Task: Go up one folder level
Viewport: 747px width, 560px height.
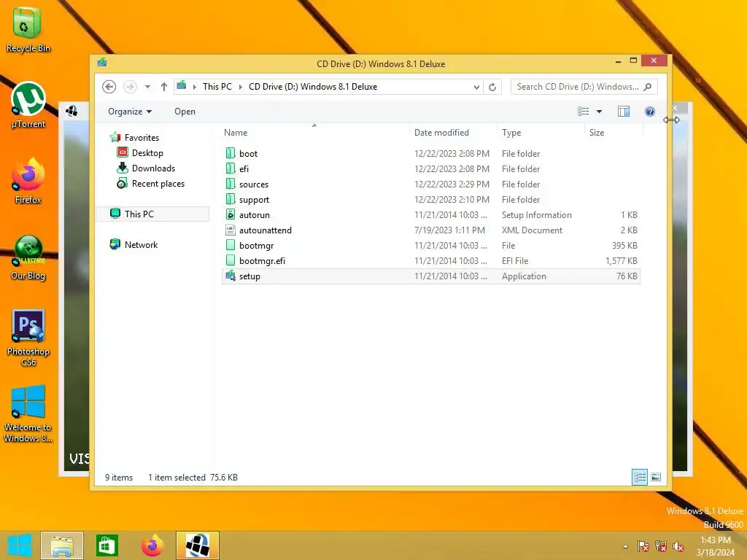Action: tap(164, 87)
